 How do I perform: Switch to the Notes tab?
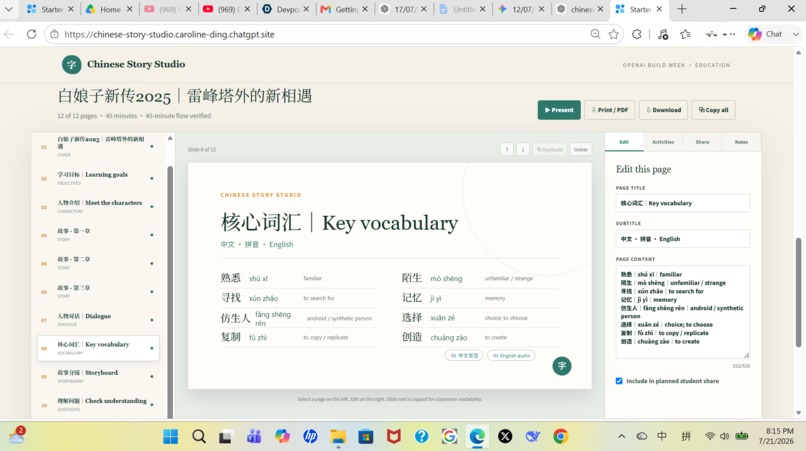tap(741, 142)
